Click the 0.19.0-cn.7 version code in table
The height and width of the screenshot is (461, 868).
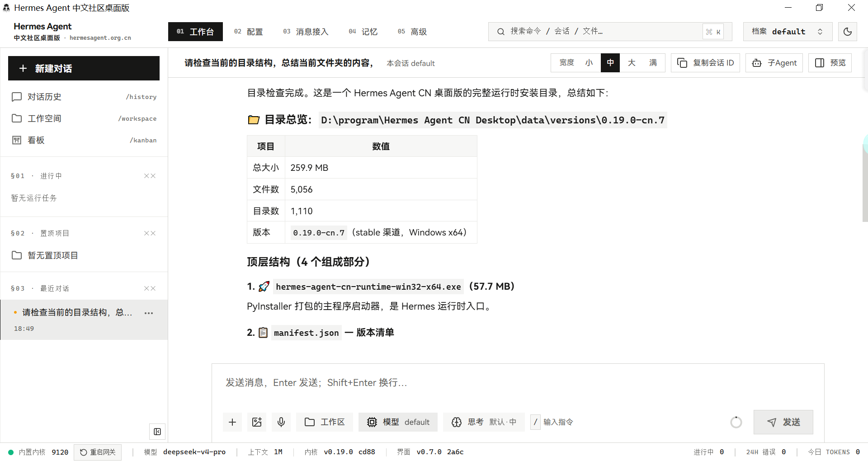pyautogui.click(x=319, y=233)
